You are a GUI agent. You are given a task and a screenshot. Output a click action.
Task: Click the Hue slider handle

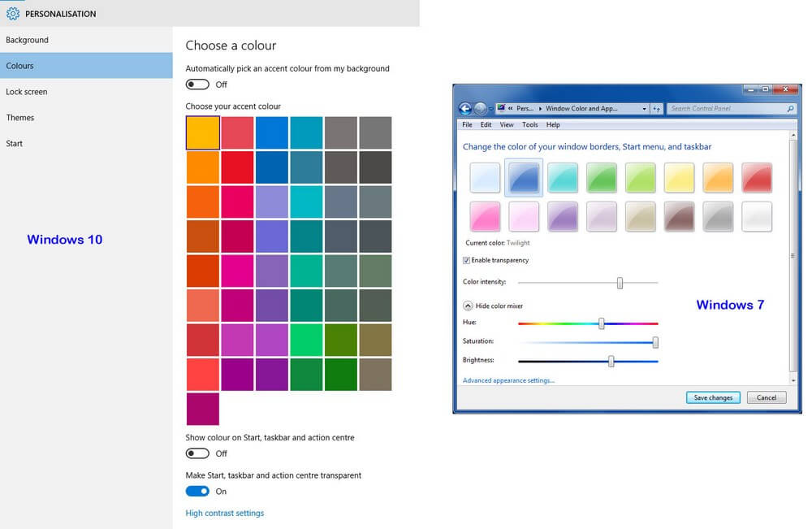point(601,323)
